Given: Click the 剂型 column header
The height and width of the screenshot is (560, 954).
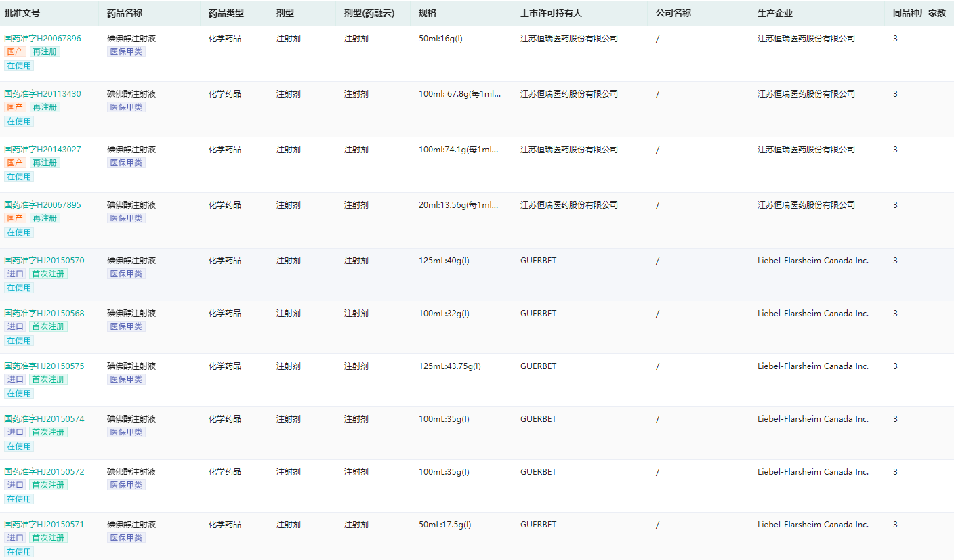Looking at the screenshot, I should pos(285,13).
